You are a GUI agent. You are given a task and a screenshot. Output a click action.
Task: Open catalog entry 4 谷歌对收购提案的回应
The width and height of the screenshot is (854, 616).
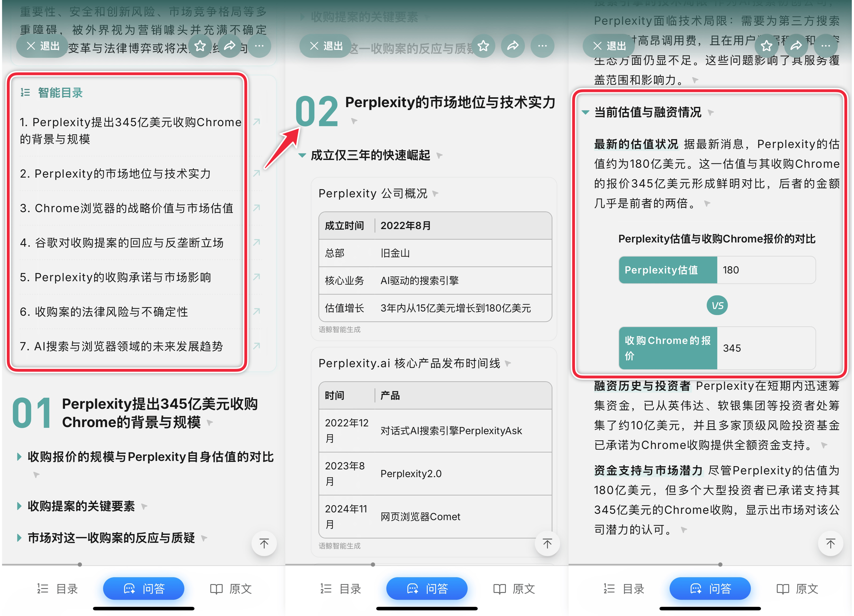coord(122,243)
